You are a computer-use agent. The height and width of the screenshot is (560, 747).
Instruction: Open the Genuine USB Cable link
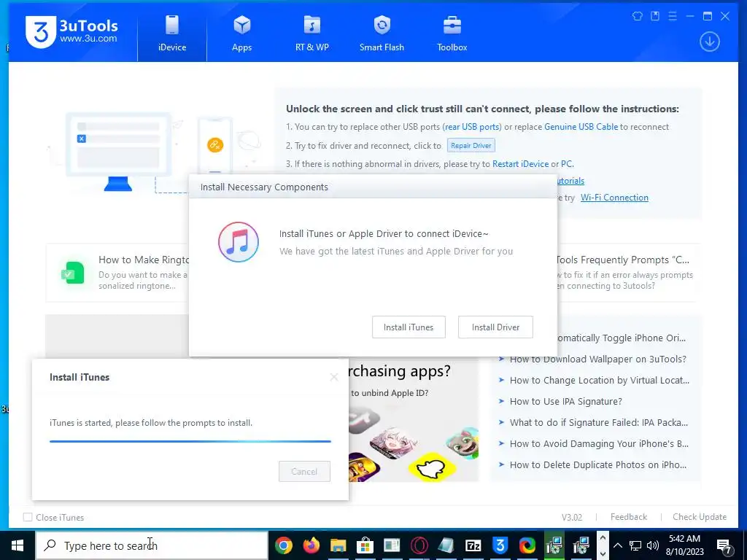point(581,127)
